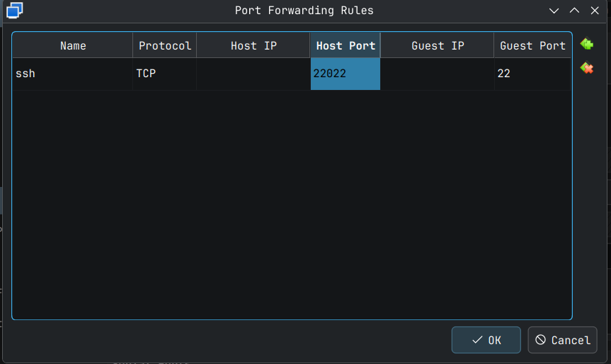Sort rules by Name column header
The height and width of the screenshot is (364, 611).
point(73,46)
